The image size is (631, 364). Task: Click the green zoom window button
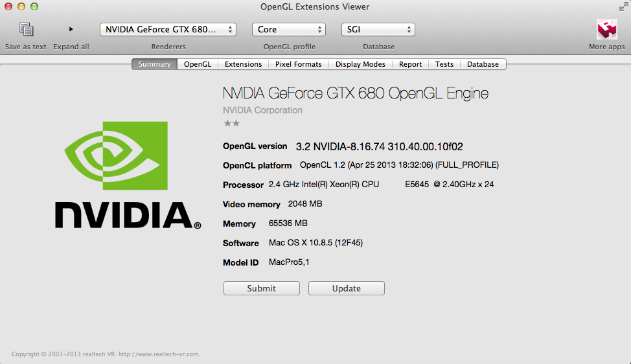[34, 6]
